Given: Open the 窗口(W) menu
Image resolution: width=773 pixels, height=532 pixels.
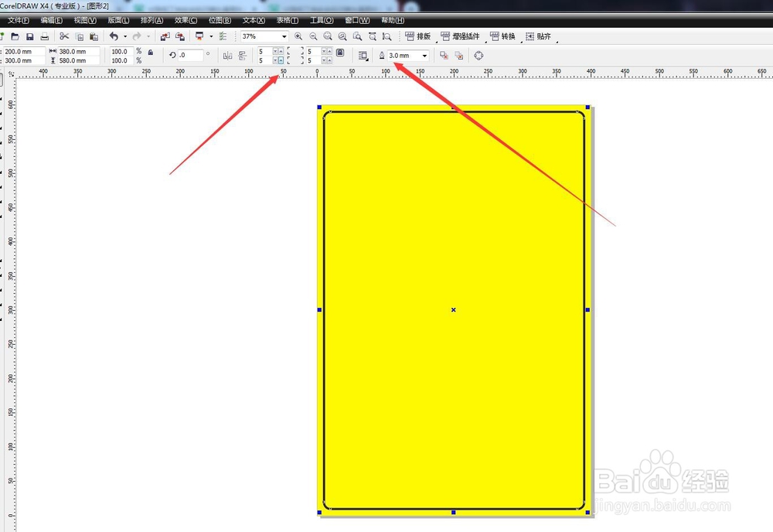Looking at the screenshot, I should (357, 20).
